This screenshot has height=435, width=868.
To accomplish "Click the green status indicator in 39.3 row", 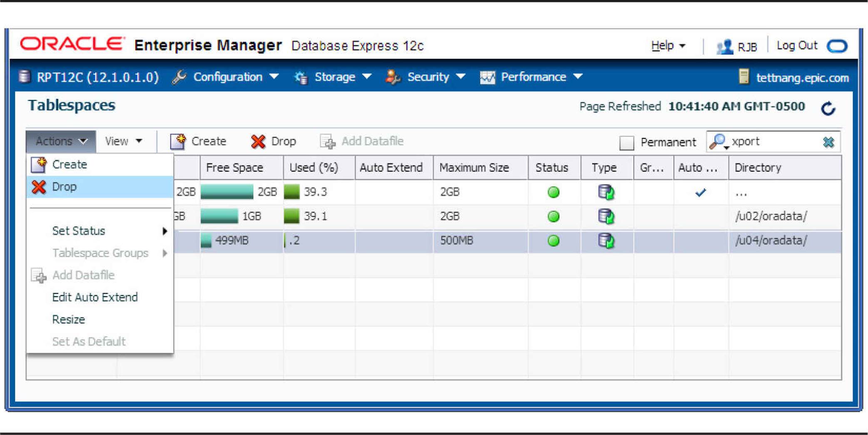I will click(553, 192).
